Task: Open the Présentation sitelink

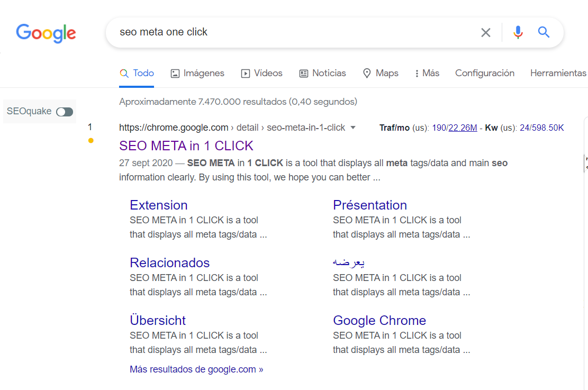Action: pos(370,205)
